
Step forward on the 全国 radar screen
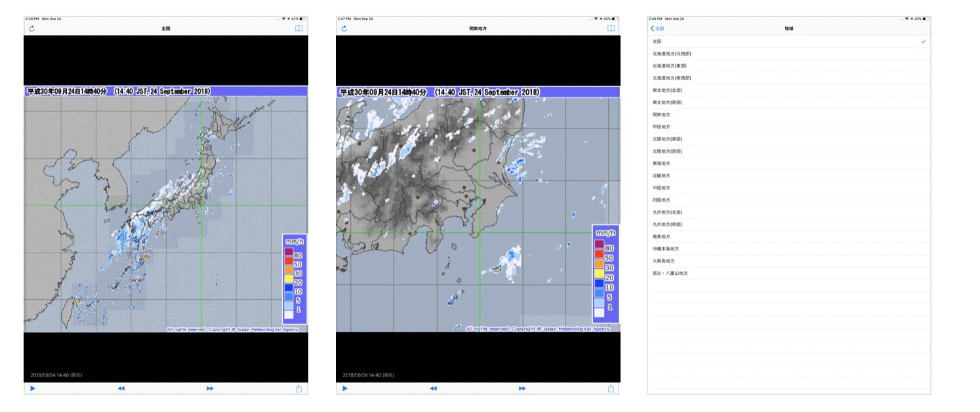[x=210, y=388]
